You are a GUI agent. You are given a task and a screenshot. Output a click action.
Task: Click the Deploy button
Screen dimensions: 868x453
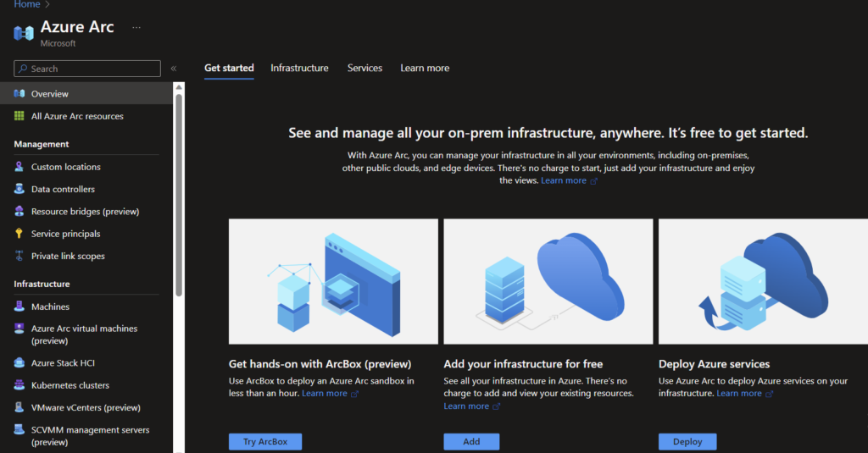(x=687, y=441)
